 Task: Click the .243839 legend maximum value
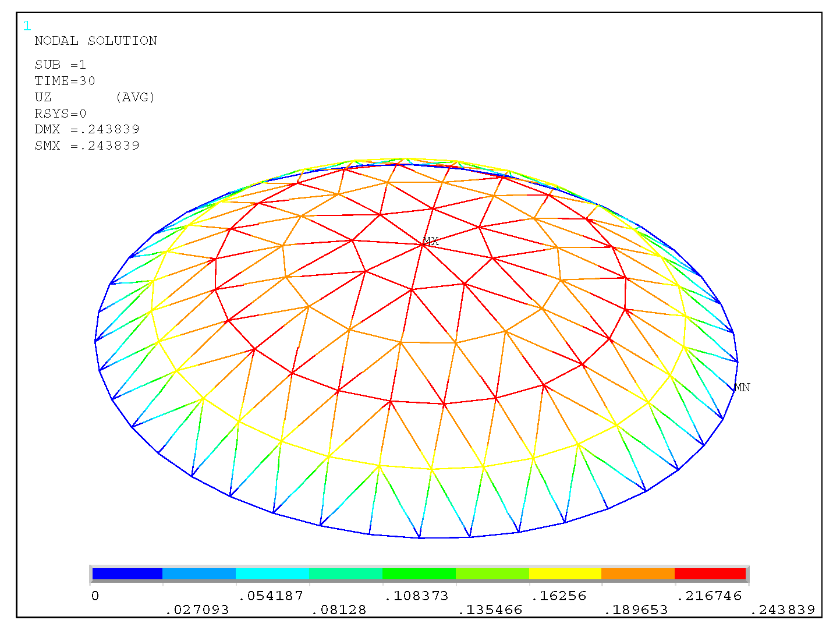coord(782,610)
